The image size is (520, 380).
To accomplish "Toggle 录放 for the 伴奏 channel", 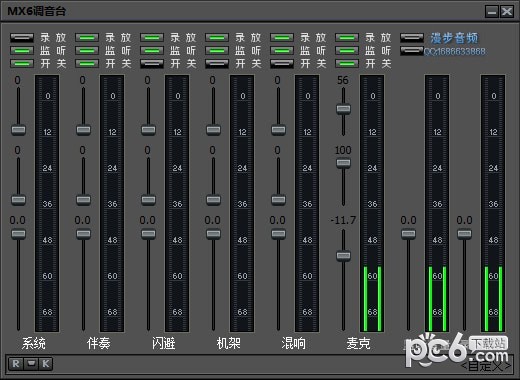I will pyautogui.click(x=87, y=38).
